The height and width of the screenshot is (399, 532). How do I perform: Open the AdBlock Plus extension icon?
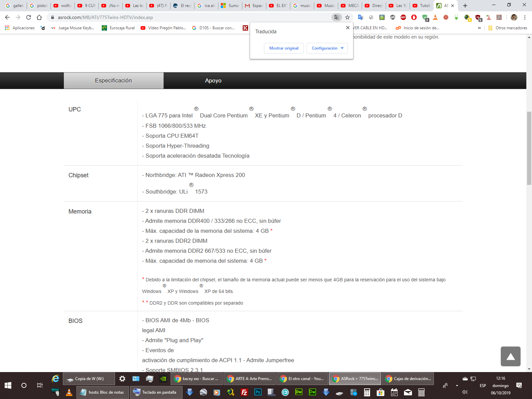[x=403, y=17]
